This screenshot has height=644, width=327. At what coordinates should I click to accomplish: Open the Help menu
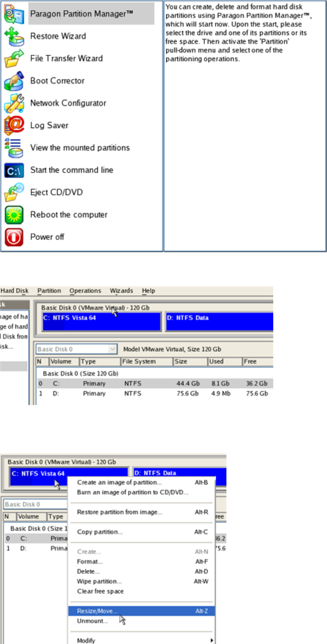[x=148, y=291]
